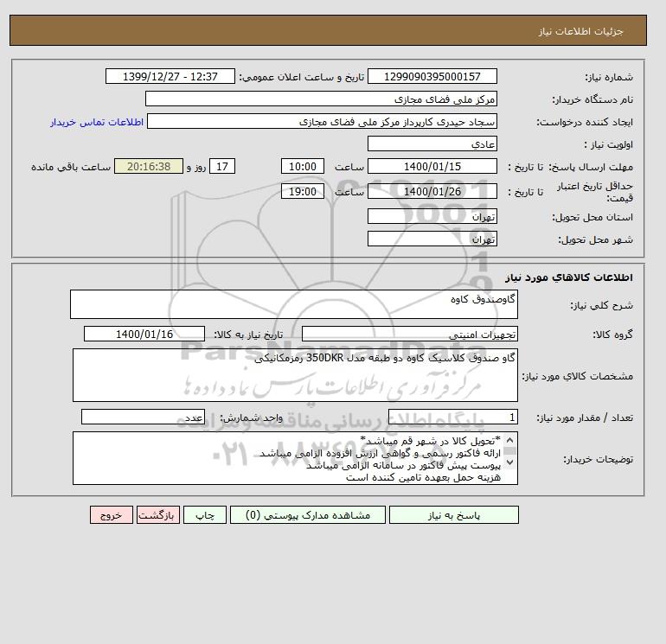Click شرح کلی نیاز field گاوصندوق کاوه
The height and width of the screenshot is (644, 666).
click(294, 304)
